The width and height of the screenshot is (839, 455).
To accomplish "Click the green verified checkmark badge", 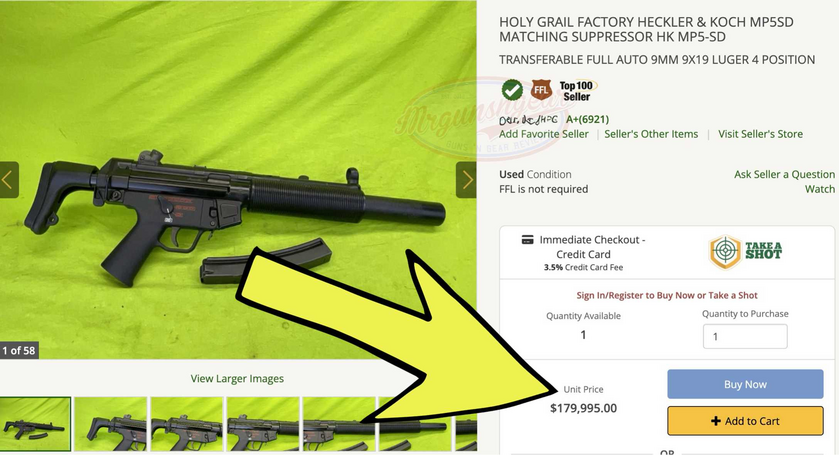I will click(512, 90).
